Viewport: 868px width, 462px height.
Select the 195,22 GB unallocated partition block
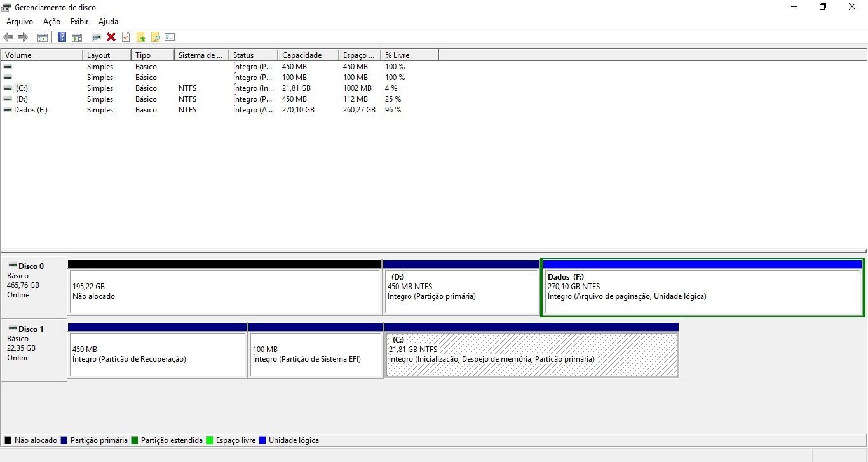coord(224,291)
